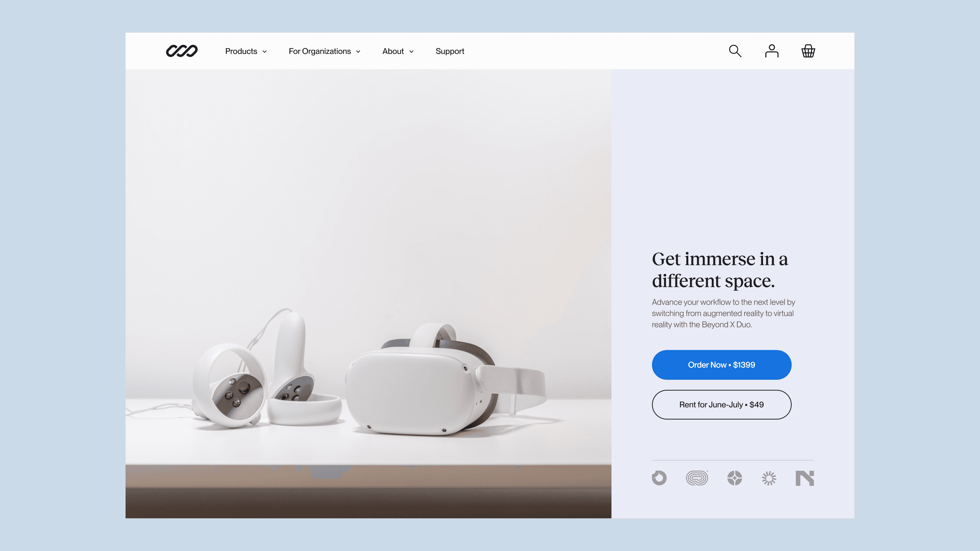Open the For Organizations menu item
The width and height of the screenshot is (980, 551).
click(320, 51)
